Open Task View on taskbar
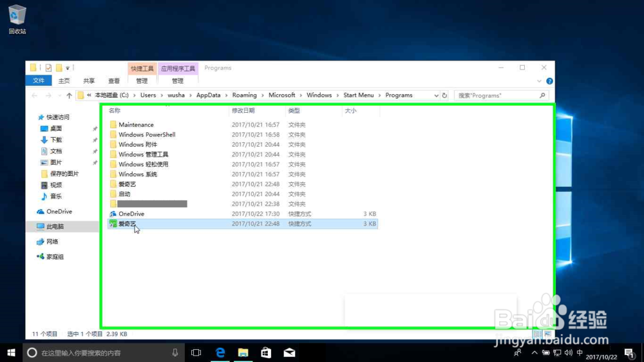The width and height of the screenshot is (644, 362). 196,352
